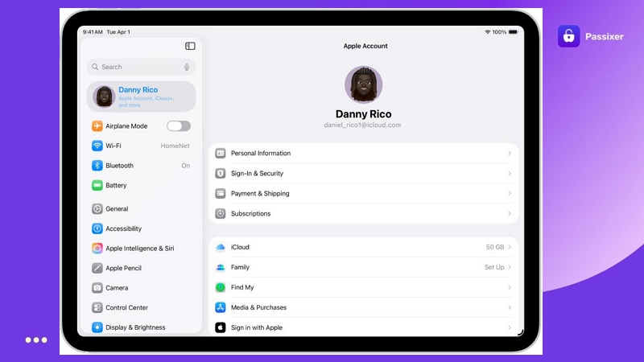Click the Wi-Fi signal status bar icon
The image size is (644, 362).
(x=488, y=31)
